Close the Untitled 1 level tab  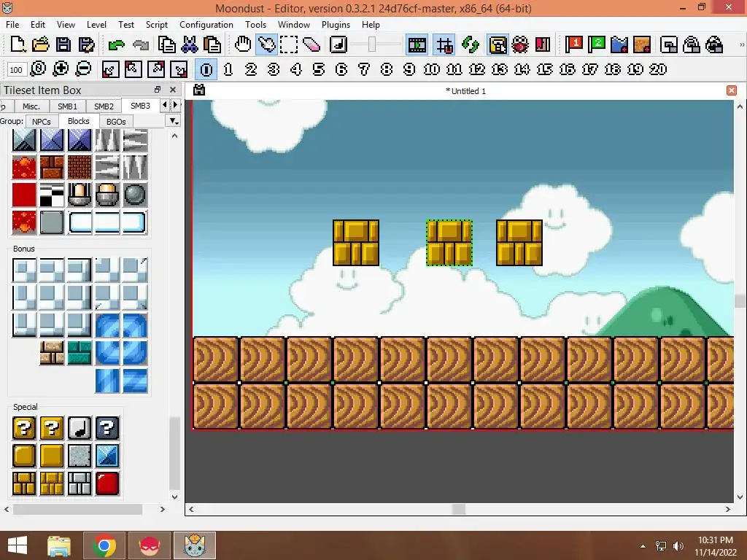click(732, 90)
